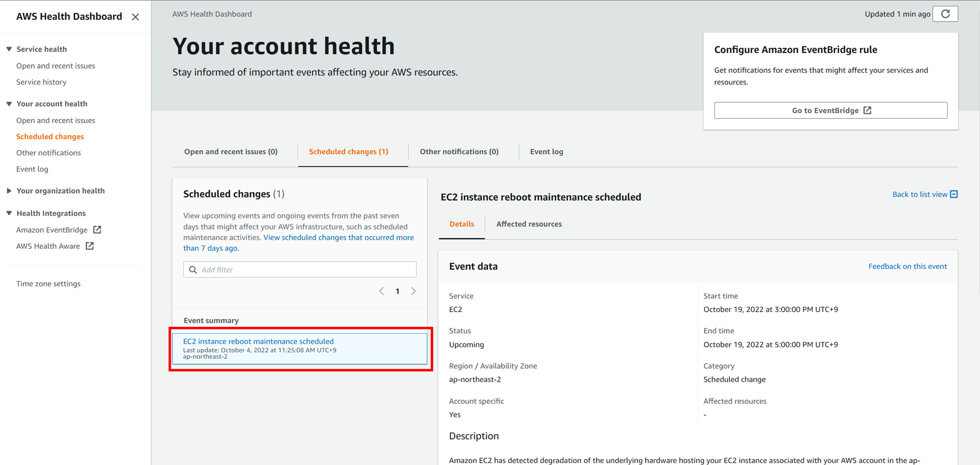Switch to Other notifications (0) tab
Image resolution: width=980 pixels, height=465 pixels.
coord(459,151)
